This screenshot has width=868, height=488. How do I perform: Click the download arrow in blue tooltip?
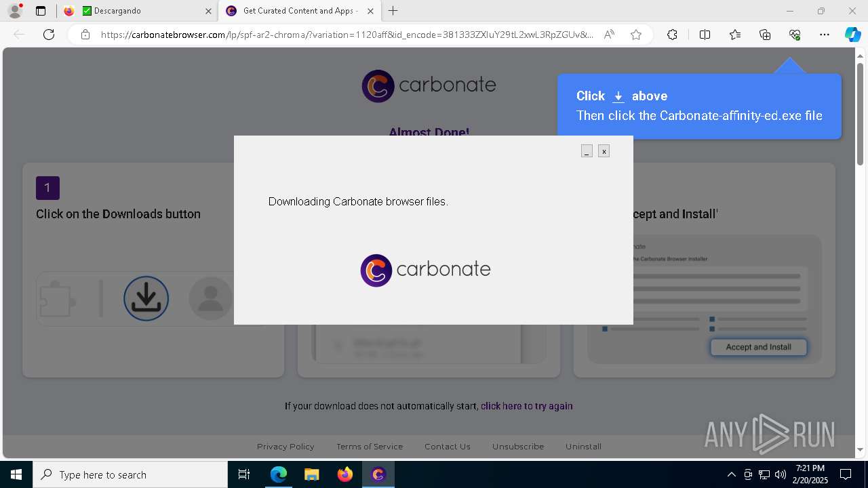point(618,96)
